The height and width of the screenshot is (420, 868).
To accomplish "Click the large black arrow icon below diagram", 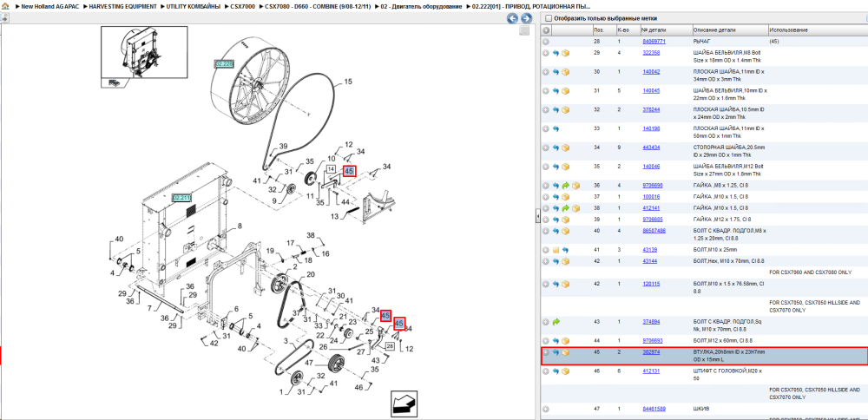I will click(x=404, y=404).
